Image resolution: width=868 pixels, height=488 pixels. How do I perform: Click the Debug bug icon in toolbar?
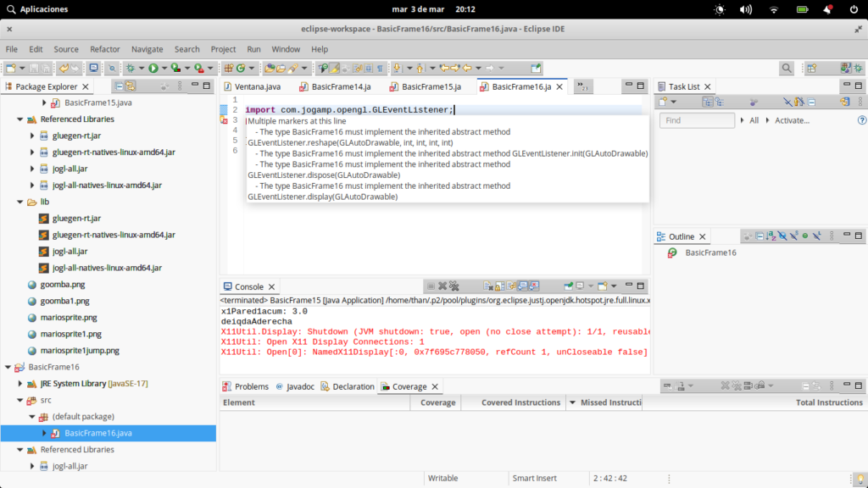131,68
